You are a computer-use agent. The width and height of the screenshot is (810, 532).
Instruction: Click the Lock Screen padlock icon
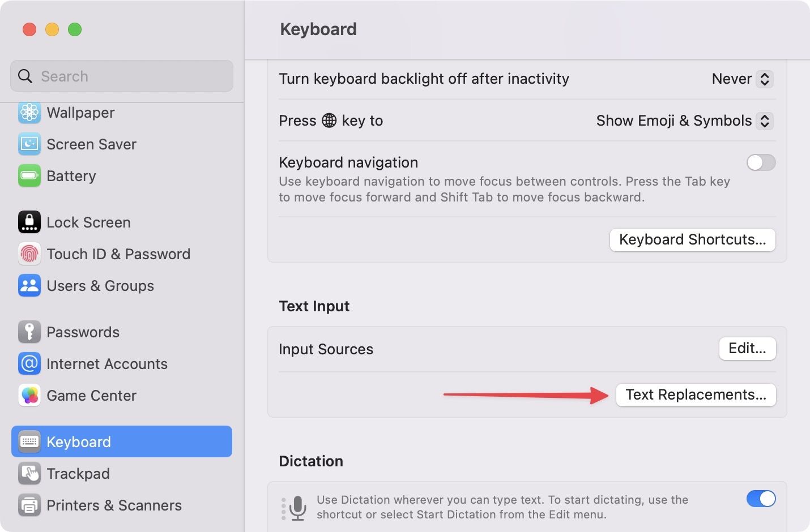[x=29, y=222]
